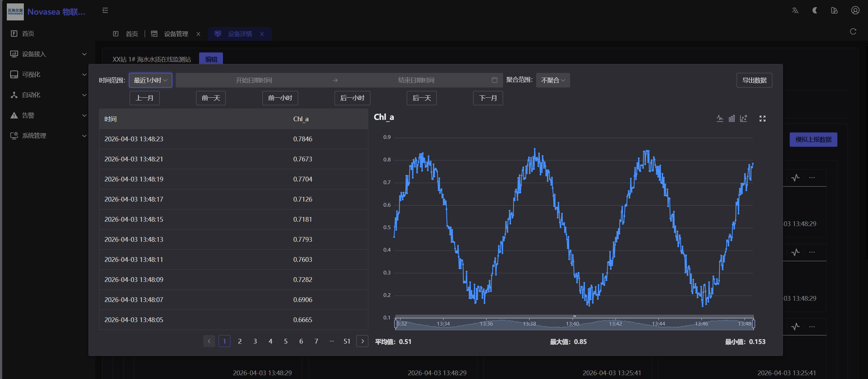
Task: Collapse the left navigation sidebar
Action: coord(105,11)
